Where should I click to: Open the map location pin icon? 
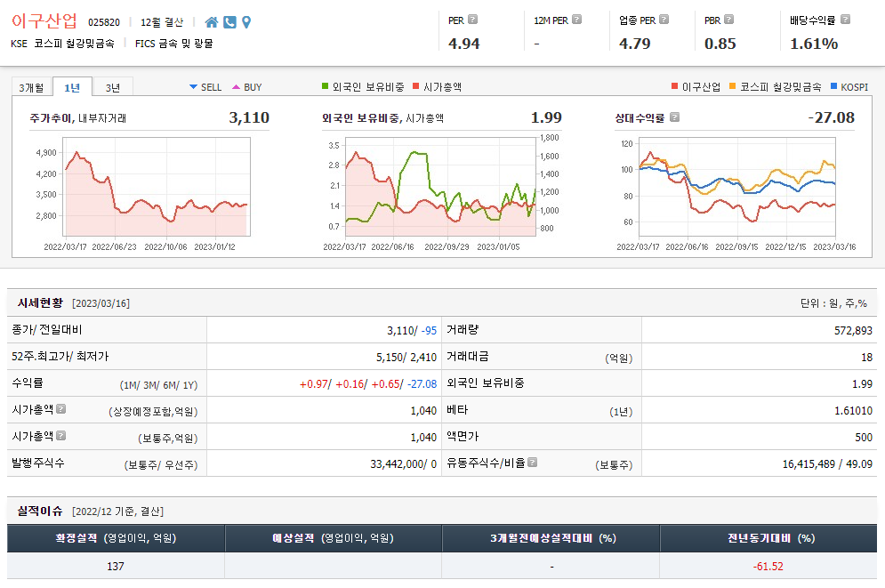coord(246,22)
